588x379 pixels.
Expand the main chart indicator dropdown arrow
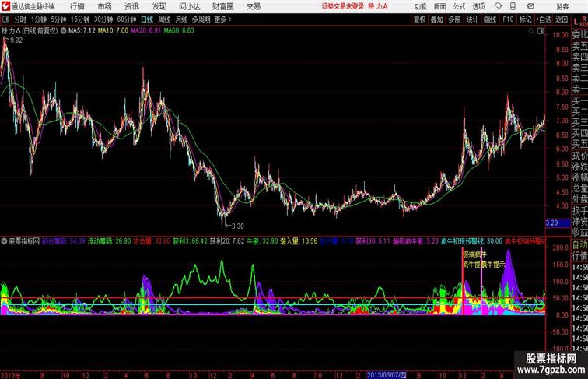tap(63, 31)
